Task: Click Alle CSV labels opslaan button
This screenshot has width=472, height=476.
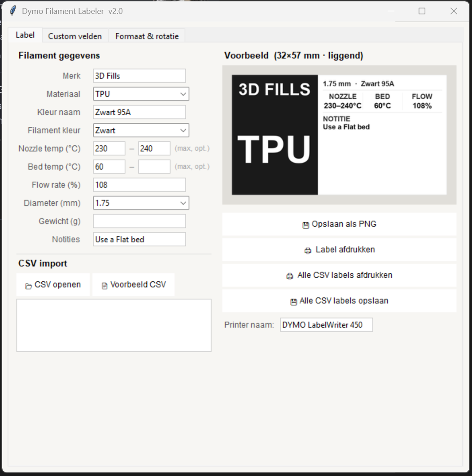Action: [339, 301]
